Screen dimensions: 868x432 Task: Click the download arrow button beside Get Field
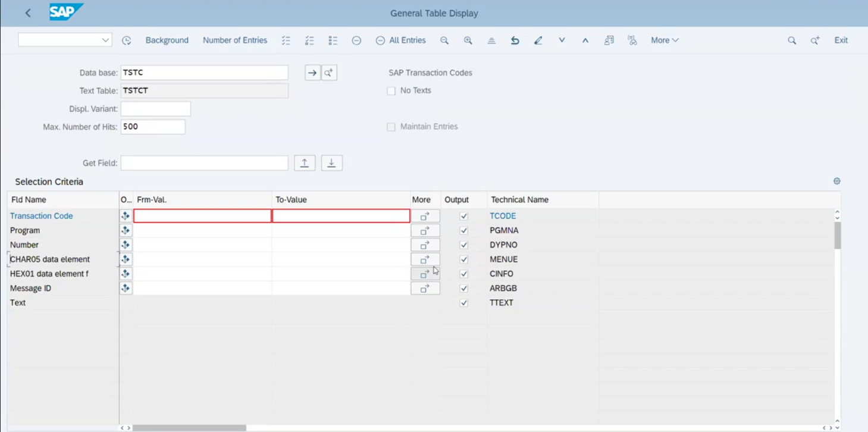click(x=332, y=163)
